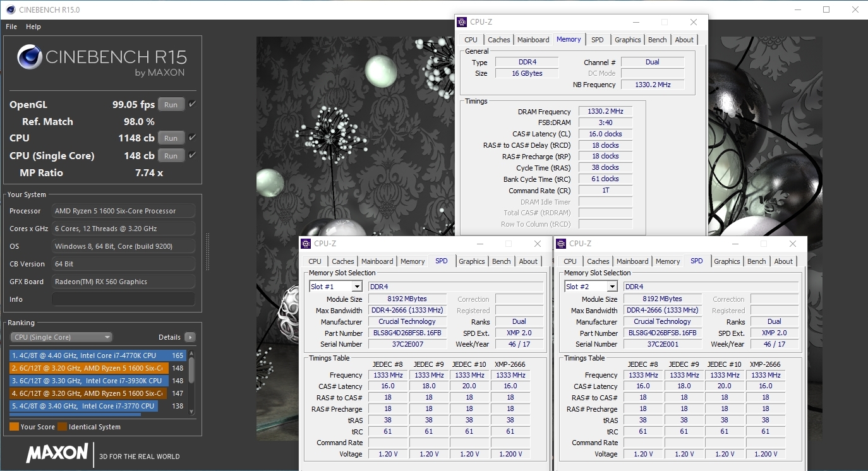Click the Cinebench icon in the title bar
The width and height of the screenshot is (868, 471).
click(11, 9)
